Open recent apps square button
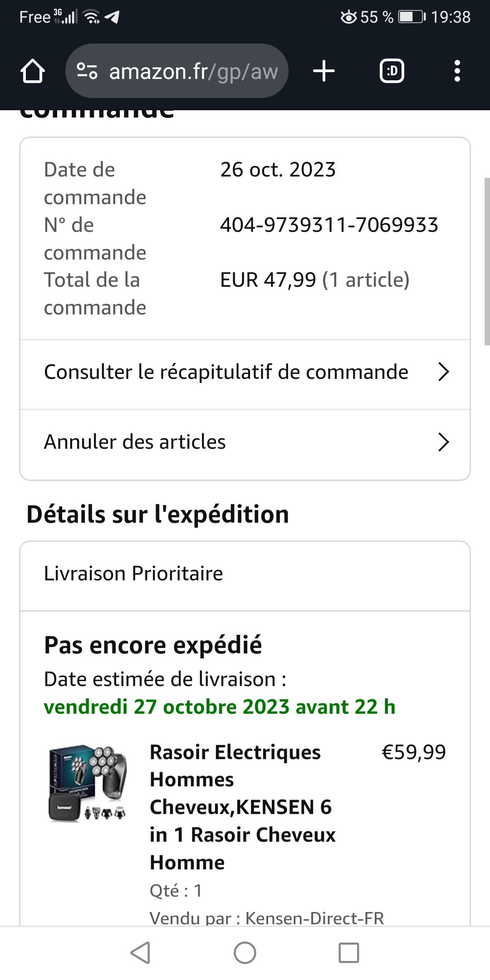The image size is (490, 980). point(349,952)
